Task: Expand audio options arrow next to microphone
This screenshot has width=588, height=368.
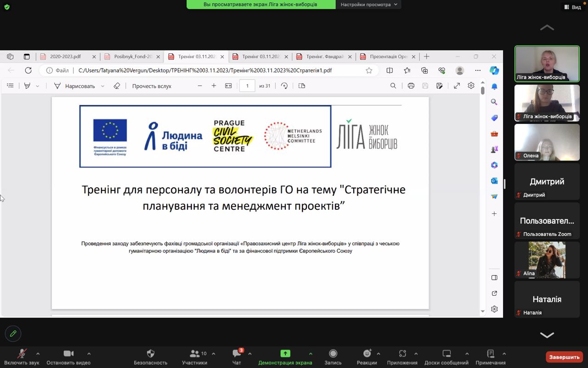Action: 38,354
